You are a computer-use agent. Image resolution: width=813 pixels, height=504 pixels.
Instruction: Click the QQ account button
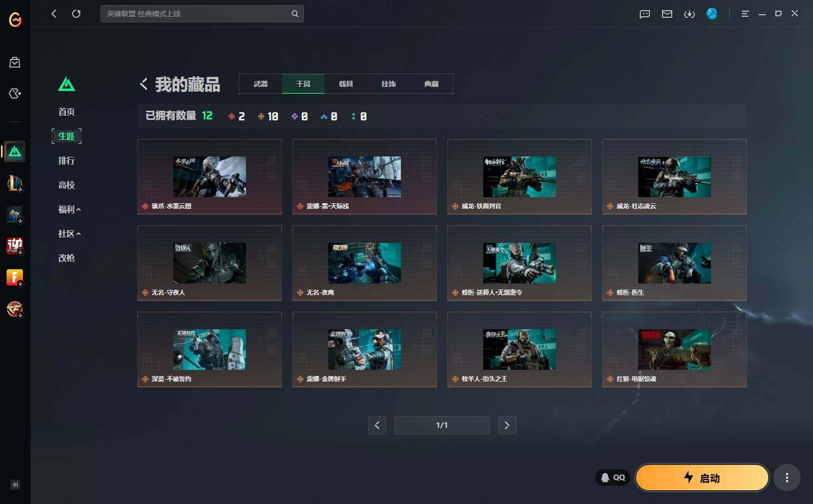click(613, 478)
